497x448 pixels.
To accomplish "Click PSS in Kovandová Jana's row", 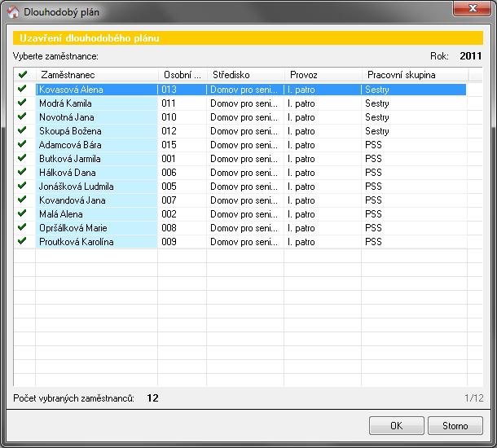I will [373, 200].
